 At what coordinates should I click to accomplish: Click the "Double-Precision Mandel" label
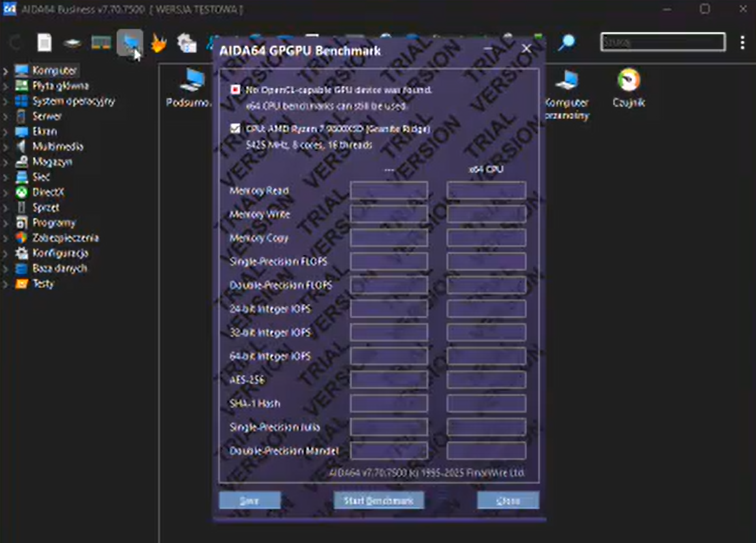[284, 451]
